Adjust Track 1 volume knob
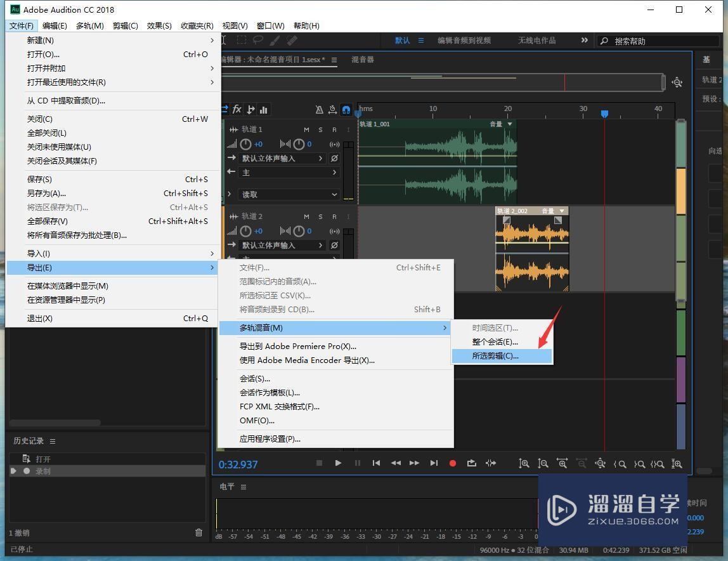This screenshot has width=728, height=561. (245, 144)
